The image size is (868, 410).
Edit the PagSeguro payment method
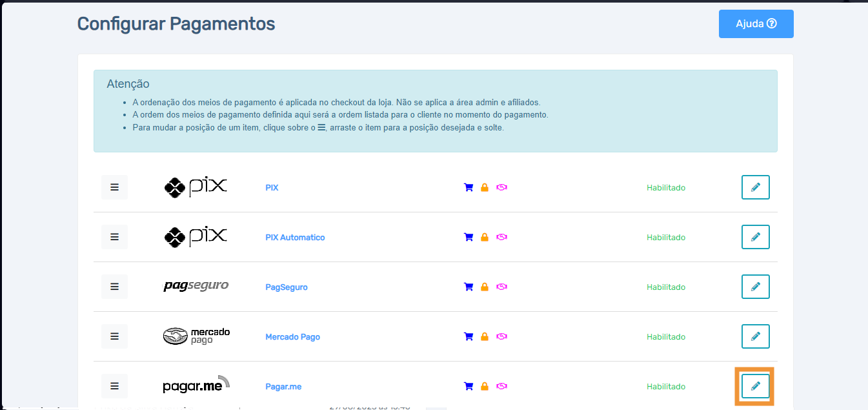756,287
